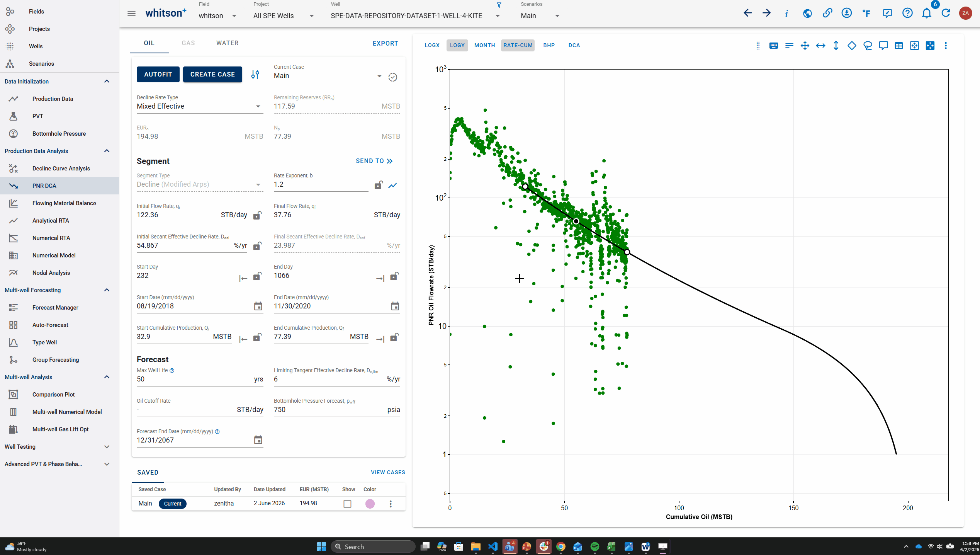The width and height of the screenshot is (980, 555).
Task: Open the plot table view icon
Action: tap(899, 46)
